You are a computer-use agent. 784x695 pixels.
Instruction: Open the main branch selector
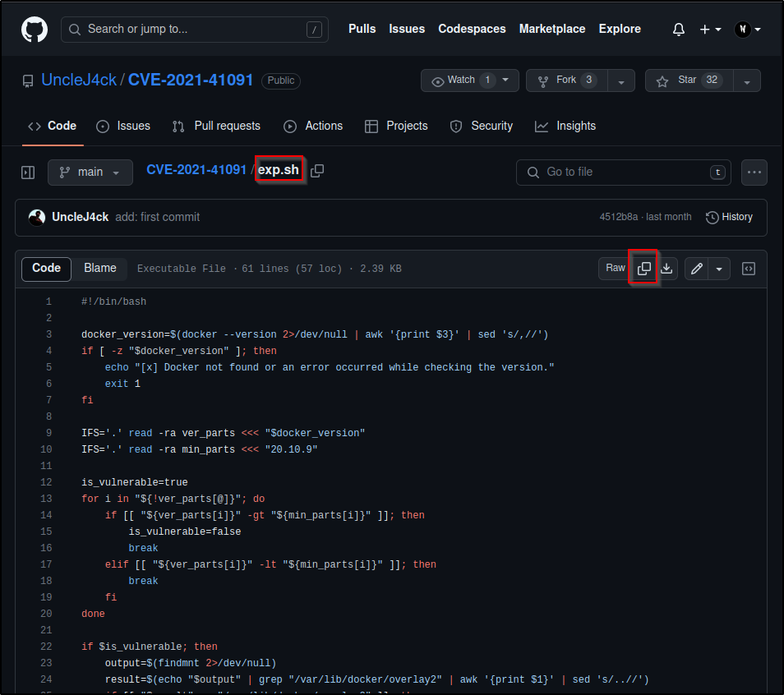click(x=90, y=173)
